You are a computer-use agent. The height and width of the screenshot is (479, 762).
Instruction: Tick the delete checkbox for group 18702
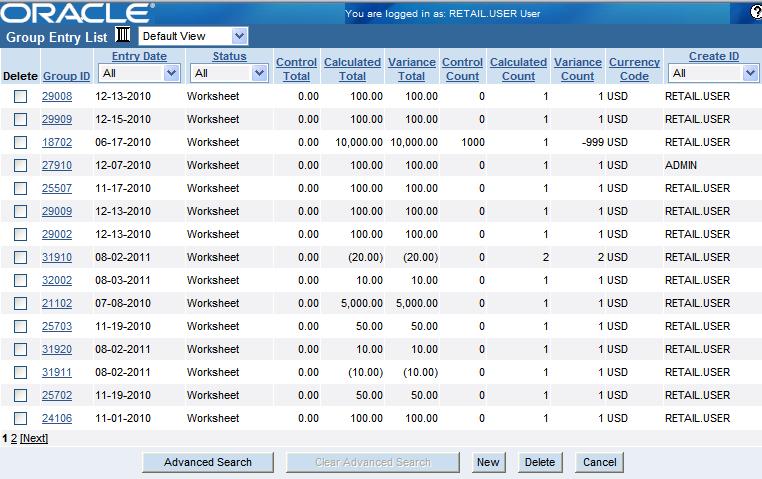20,142
